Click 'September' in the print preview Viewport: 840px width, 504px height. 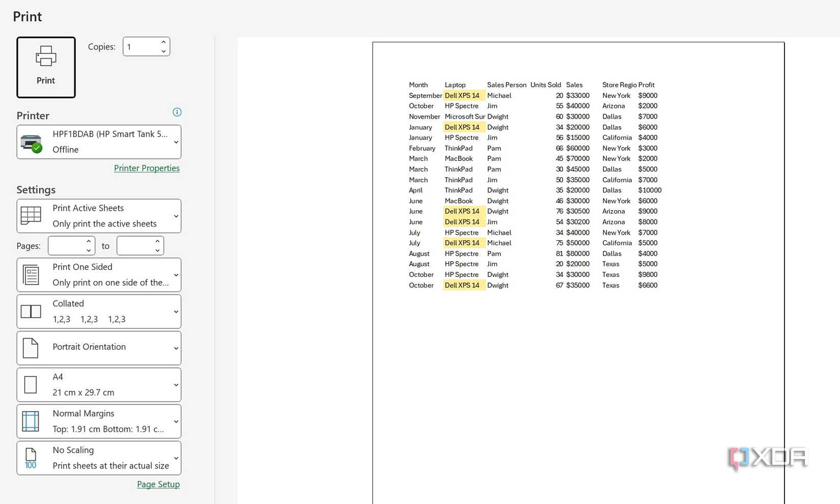426,96
